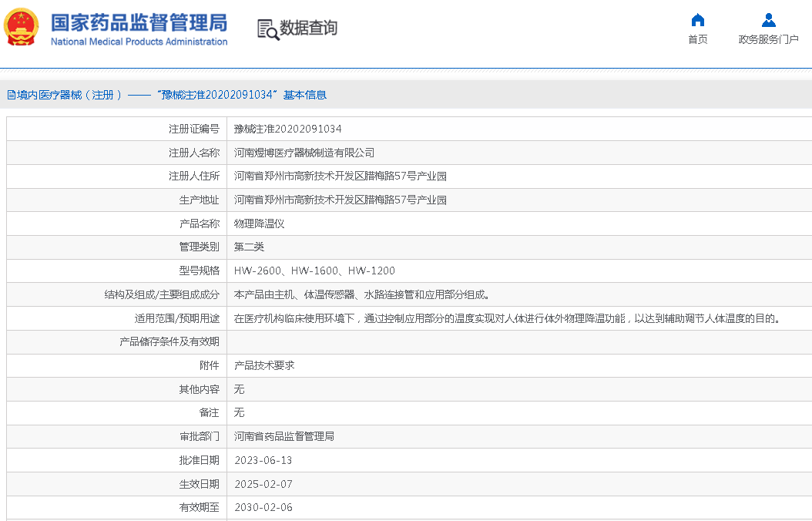812x521 pixels.
Task: Click the 产品技术要求 attachment entry
Action: 264,365
